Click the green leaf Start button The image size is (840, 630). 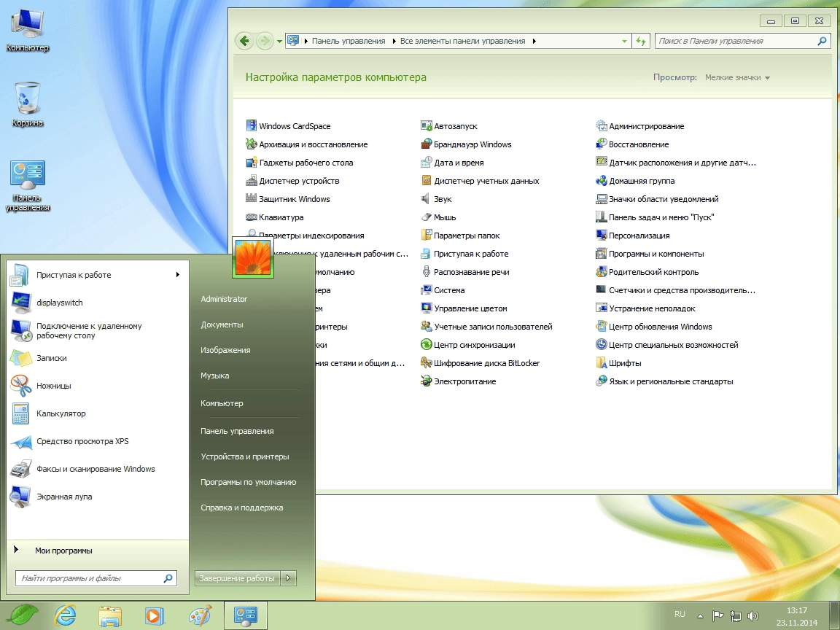[22, 615]
